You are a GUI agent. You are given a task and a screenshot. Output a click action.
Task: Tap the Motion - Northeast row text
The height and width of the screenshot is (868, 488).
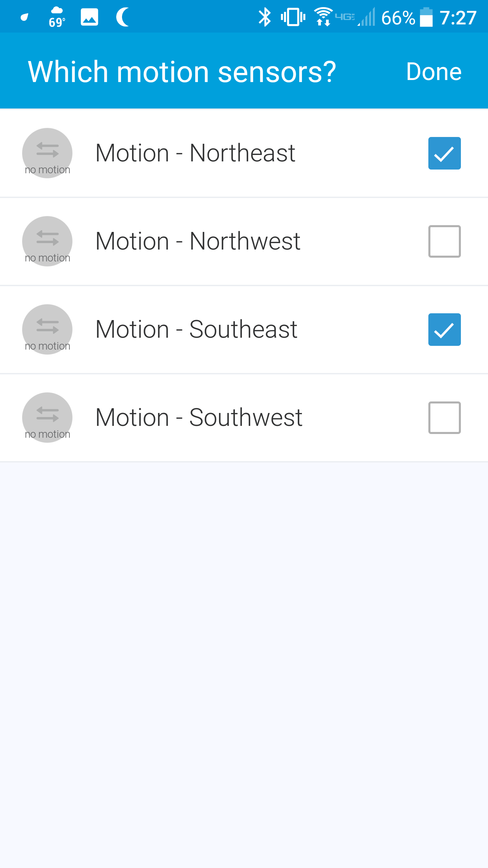195,153
